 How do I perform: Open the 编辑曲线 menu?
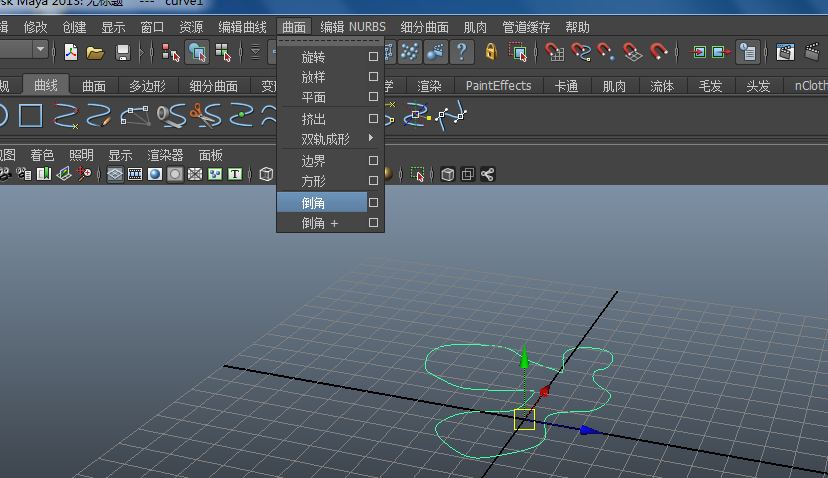point(242,27)
